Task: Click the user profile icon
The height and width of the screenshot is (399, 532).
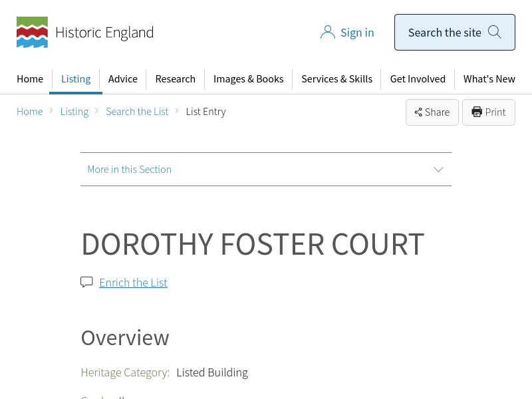Action: (x=327, y=33)
